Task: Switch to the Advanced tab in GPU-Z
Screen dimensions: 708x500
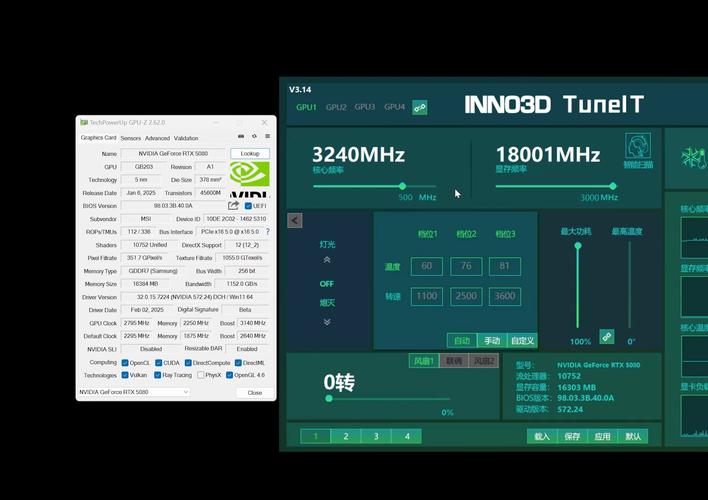Action: tap(157, 138)
